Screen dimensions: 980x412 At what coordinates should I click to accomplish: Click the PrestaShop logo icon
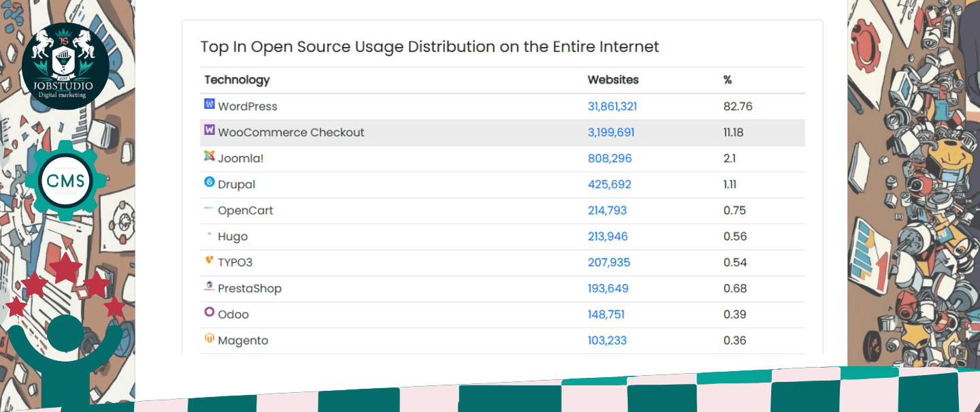click(210, 286)
